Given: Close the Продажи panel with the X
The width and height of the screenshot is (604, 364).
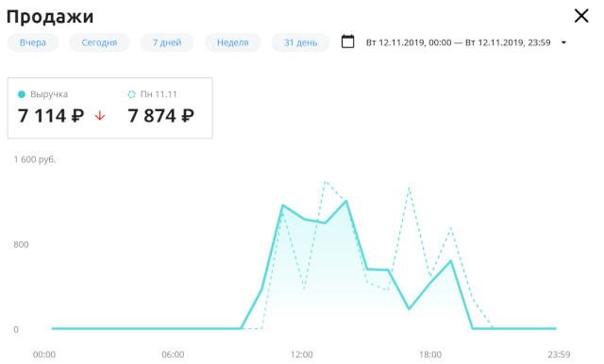Looking at the screenshot, I should coord(581,16).
